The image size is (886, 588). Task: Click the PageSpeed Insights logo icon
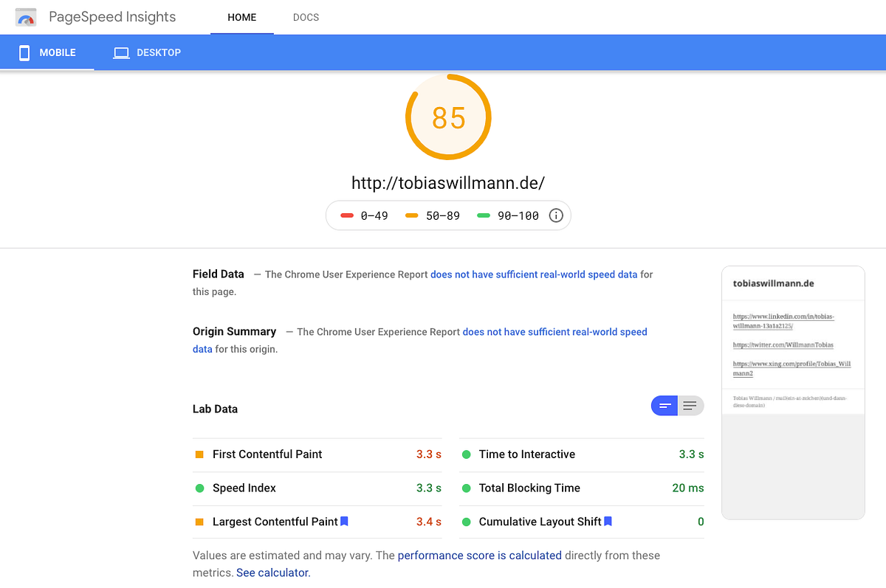tap(26, 17)
